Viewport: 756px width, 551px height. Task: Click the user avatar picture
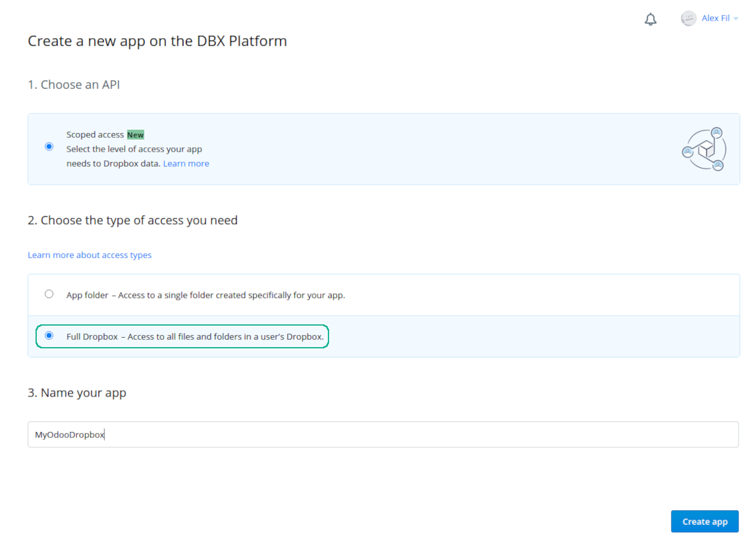point(688,19)
